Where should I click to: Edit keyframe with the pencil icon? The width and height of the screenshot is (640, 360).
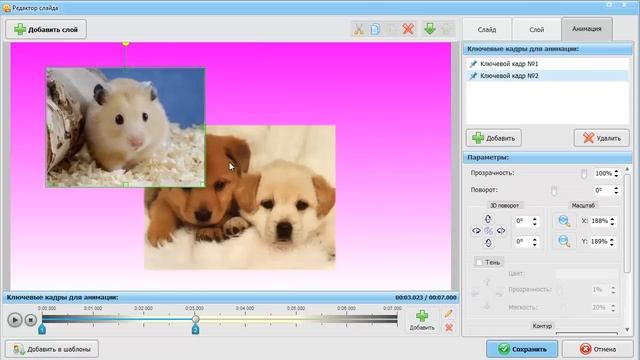[x=448, y=313]
